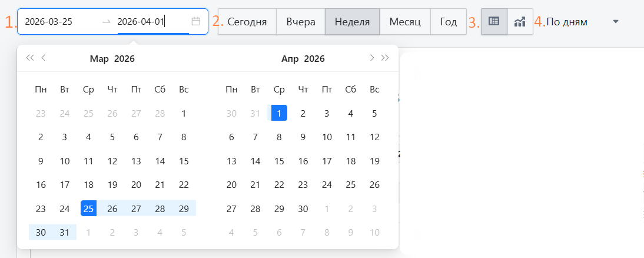Switch to chart view icon
Image resolution: width=644 pixels, height=258 pixels.
[520, 22]
